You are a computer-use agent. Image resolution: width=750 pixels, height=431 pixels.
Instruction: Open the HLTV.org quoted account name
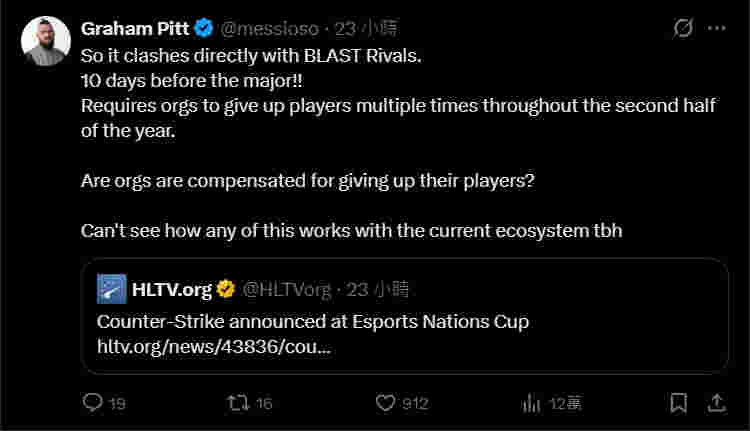(172, 290)
